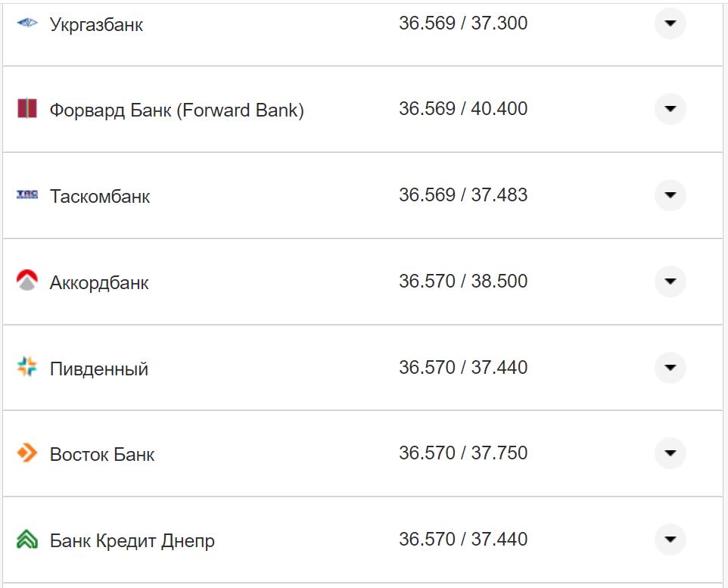
Task: Click the 36.569 / 40.400 rate value
Action: tap(463, 109)
